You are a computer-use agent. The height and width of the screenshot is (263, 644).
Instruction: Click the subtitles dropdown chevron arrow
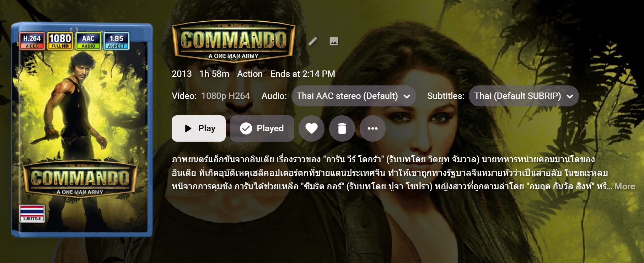(570, 96)
